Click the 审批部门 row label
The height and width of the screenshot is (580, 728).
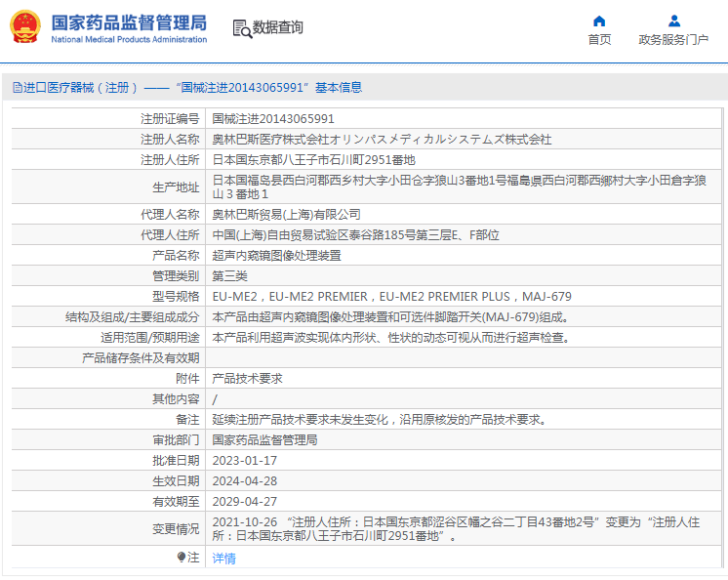(x=176, y=439)
